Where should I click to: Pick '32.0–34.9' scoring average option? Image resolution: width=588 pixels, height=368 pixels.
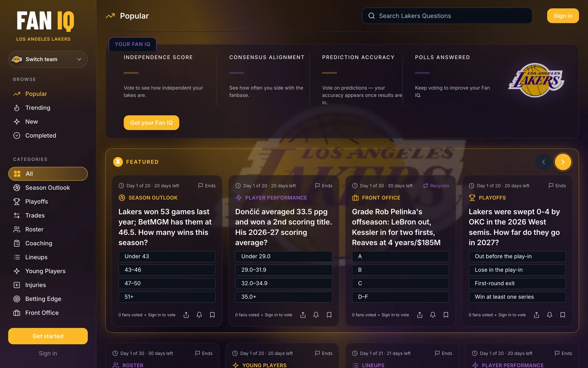pyautogui.click(x=284, y=283)
